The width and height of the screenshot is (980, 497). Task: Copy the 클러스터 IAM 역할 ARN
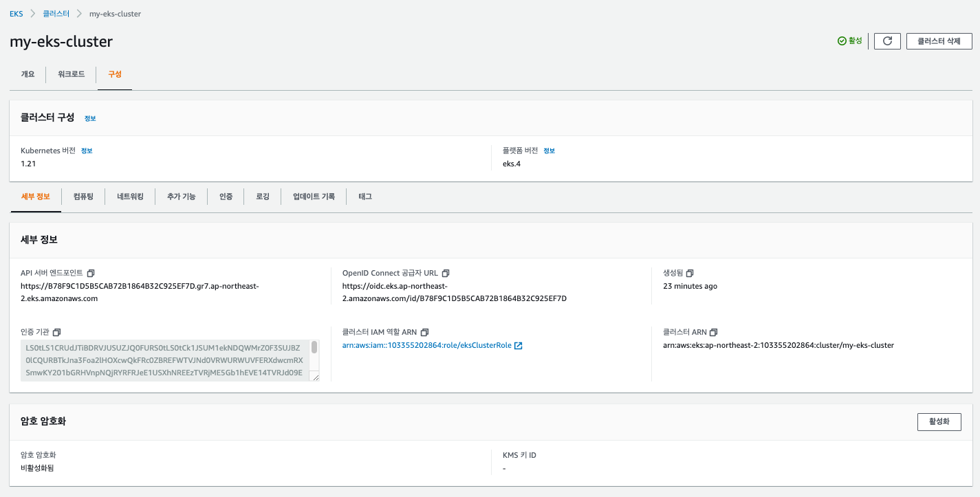coord(424,332)
